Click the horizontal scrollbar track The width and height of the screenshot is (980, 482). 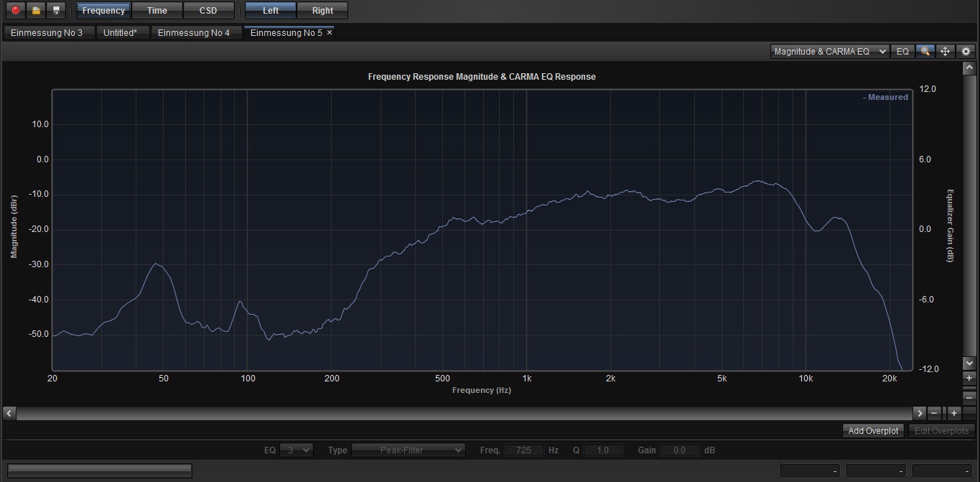[459, 413]
